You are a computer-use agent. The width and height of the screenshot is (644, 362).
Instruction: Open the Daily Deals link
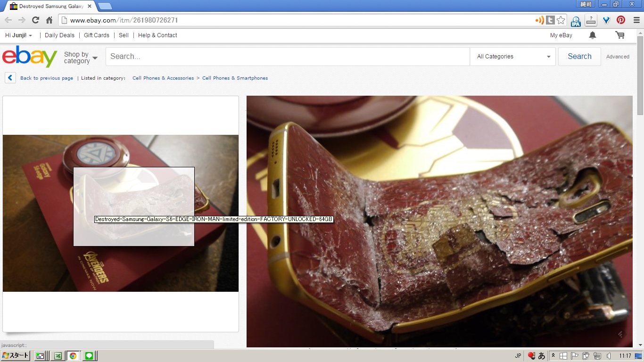click(59, 35)
